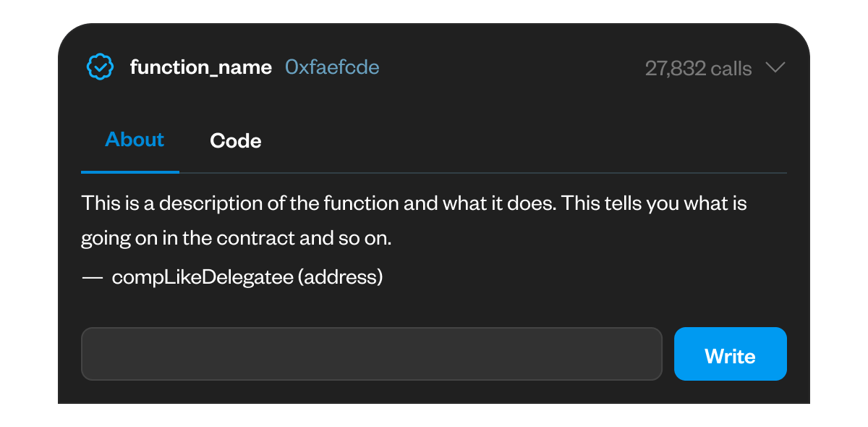Click the function description paragraph
868x427 pixels.
pyautogui.click(x=414, y=221)
